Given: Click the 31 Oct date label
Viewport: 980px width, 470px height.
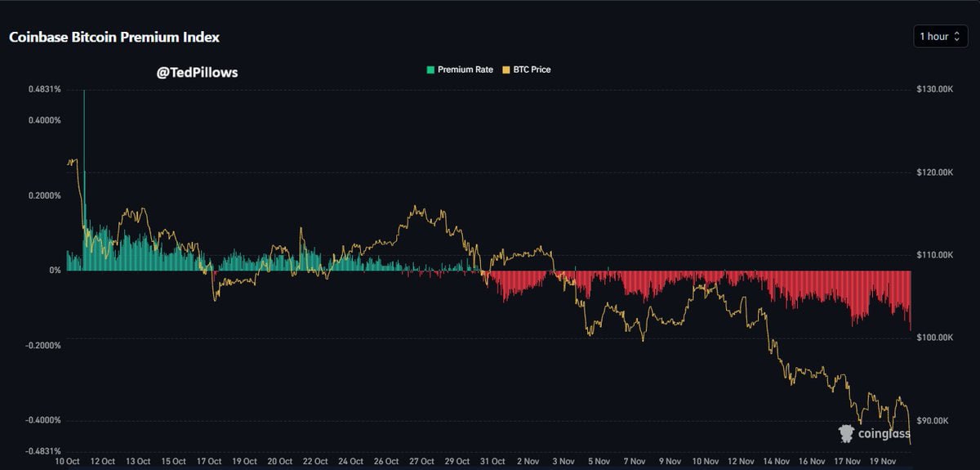Looking at the screenshot, I should 492,461.
